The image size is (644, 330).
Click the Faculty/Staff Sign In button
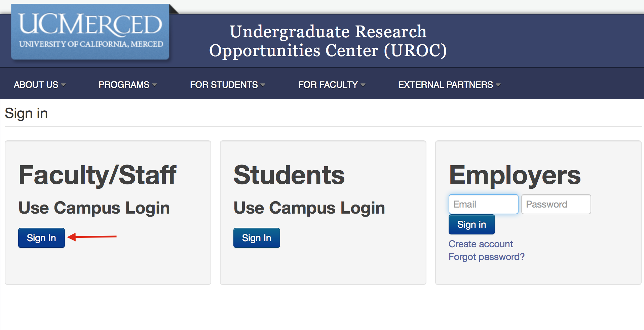(41, 238)
